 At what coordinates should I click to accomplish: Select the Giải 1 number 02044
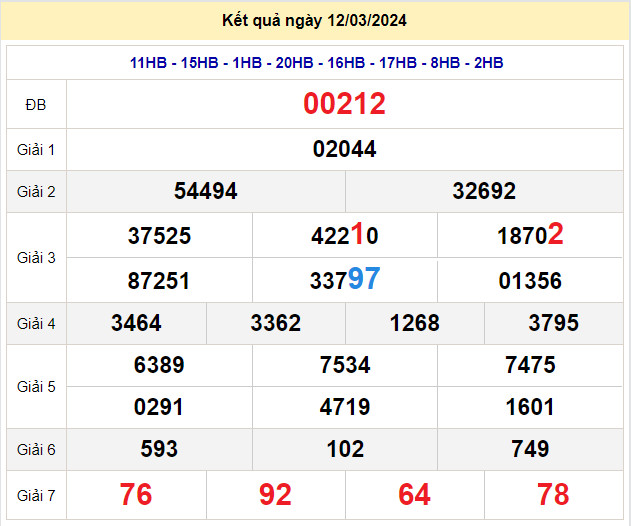(x=344, y=149)
